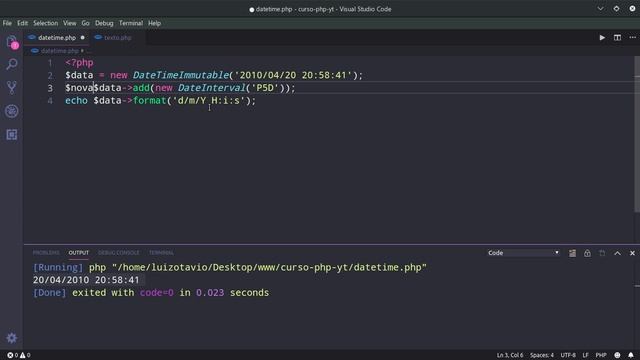Open Source Control view in activity bar

tap(12, 87)
